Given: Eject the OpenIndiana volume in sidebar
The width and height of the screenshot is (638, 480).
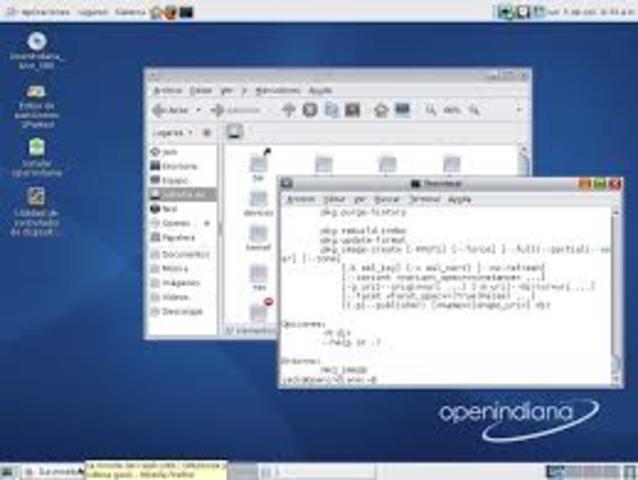Looking at the screenshot, I should pos(207,223).
